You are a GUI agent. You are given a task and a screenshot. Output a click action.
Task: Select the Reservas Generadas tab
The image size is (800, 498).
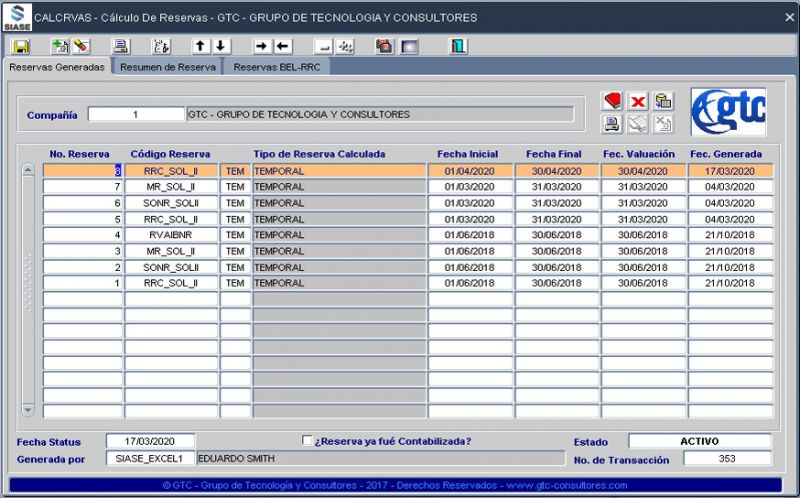click(57, 67)
